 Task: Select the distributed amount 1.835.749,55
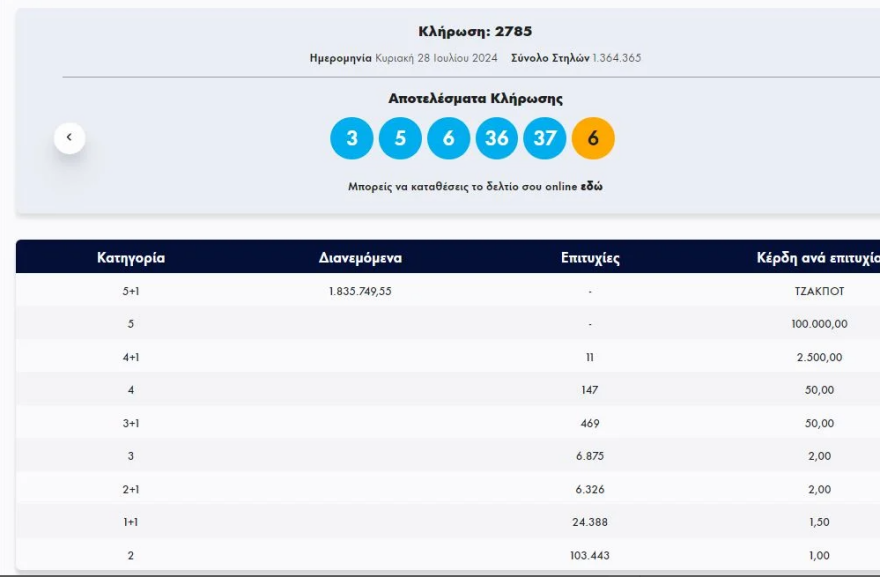coord(360,291)
